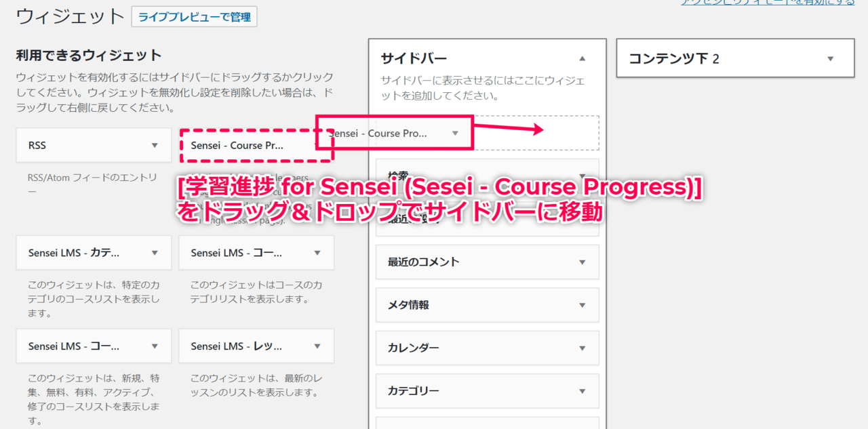
Task: Click the メタ情報 widget title
Action: [408, 306]
